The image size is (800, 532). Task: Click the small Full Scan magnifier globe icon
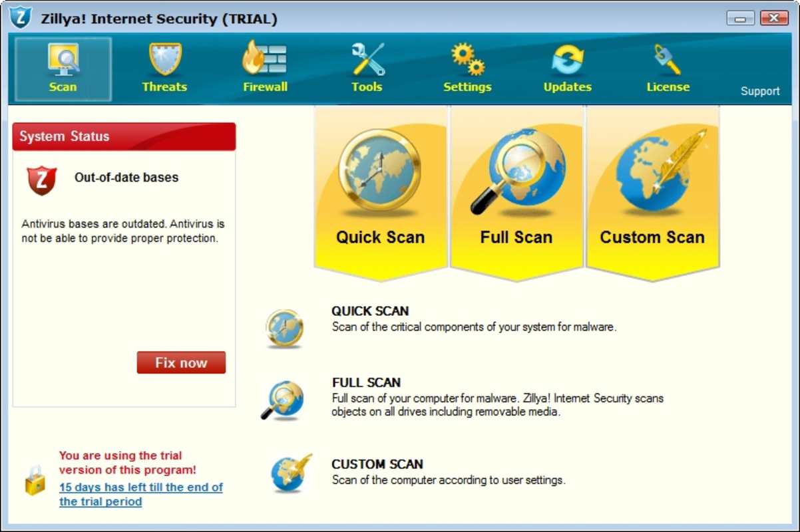(x=283, y=400)
